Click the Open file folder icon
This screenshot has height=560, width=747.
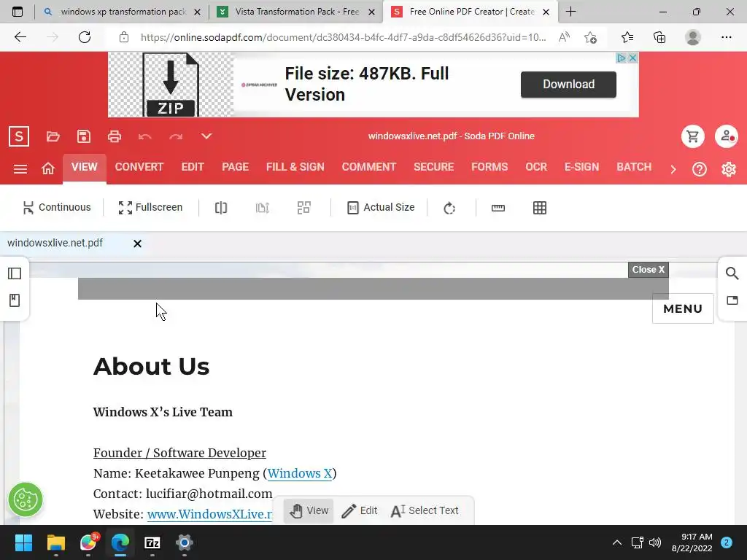(x=53, y=136)
